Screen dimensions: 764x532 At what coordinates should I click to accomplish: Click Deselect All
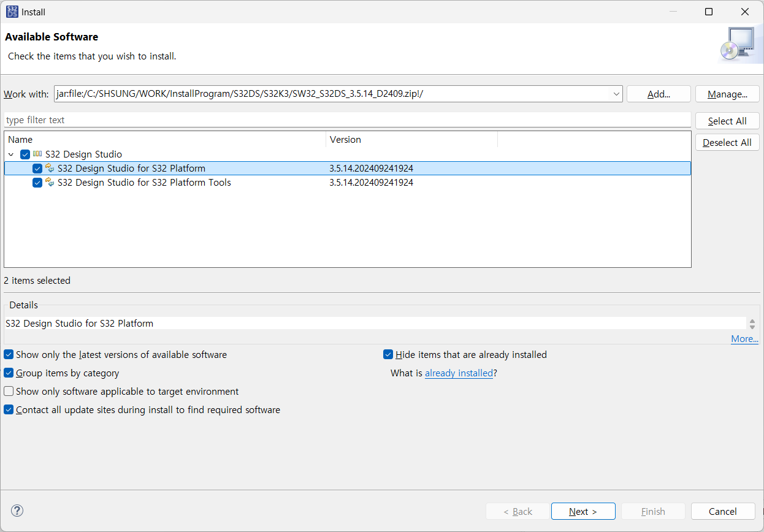[x=727, y=142]
